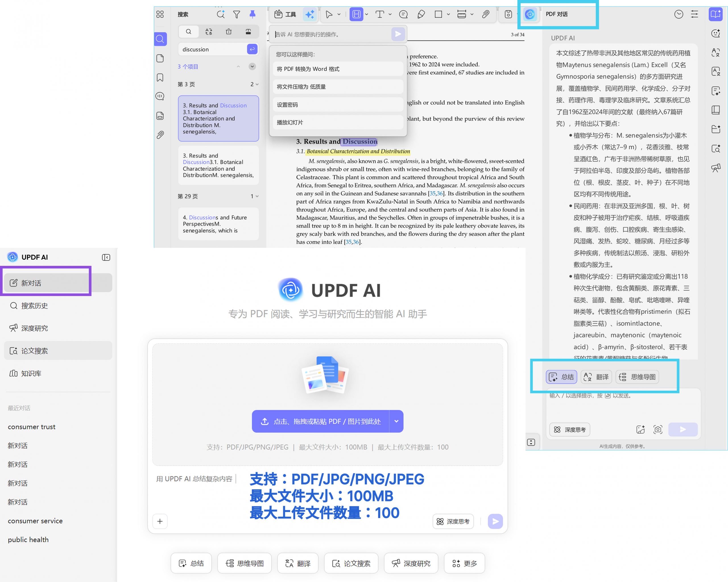Toggle the AI reading book icon
This screenshot has width=728, height=582.
tap(715, 14)
